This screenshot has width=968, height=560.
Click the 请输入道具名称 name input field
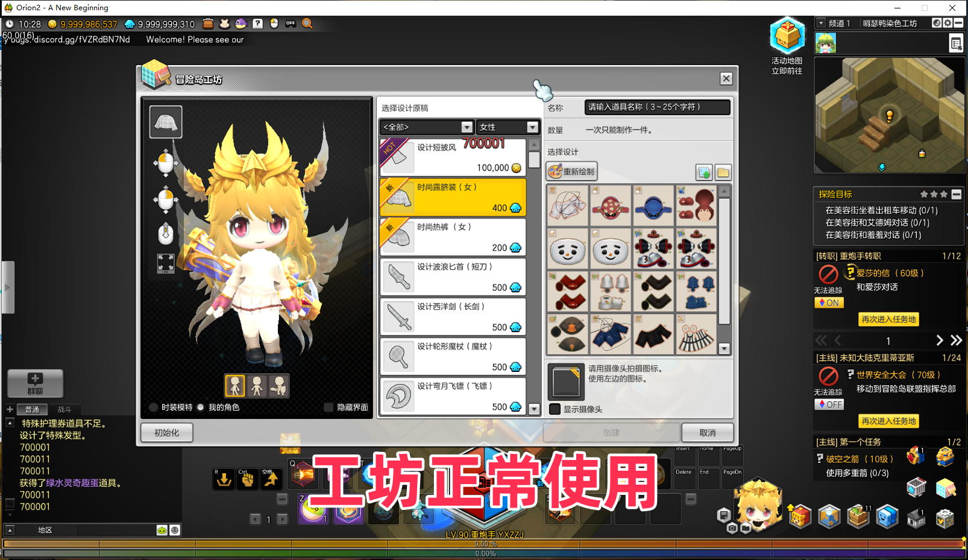click(x=656, y=107)
